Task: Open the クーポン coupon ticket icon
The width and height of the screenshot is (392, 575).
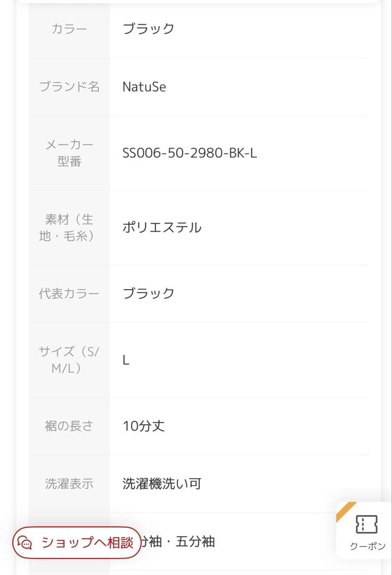Action: tap(366, 524)
